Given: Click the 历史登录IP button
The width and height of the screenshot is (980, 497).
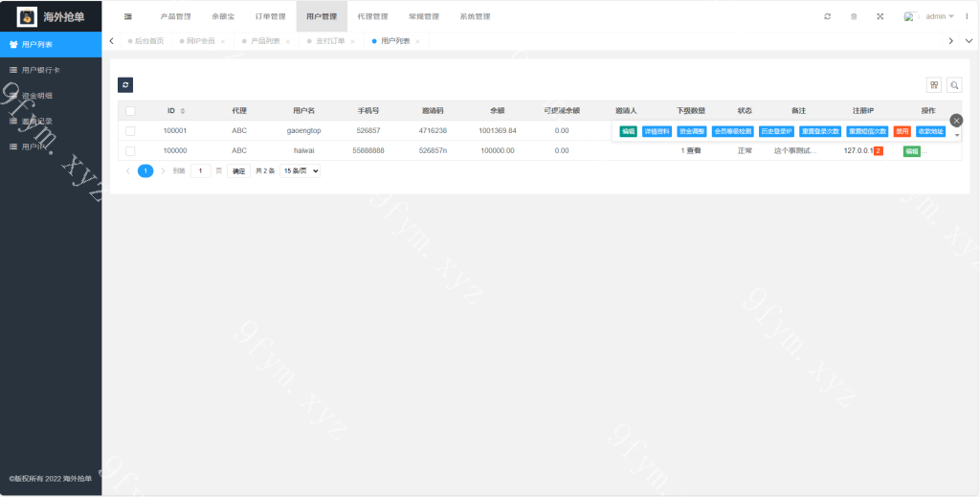Looking at the screenshot, I should click(776, 131).
